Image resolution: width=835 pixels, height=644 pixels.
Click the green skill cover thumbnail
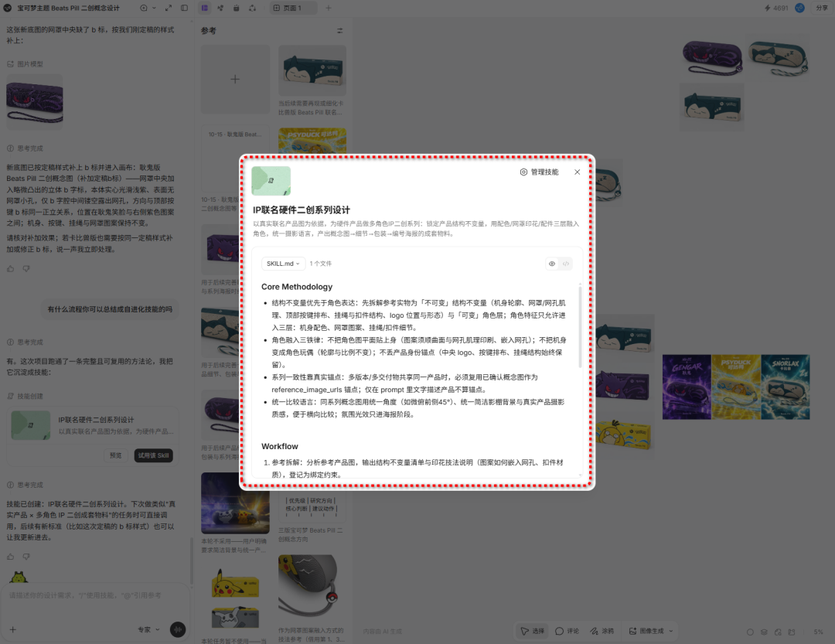click(x=271, y=181)
